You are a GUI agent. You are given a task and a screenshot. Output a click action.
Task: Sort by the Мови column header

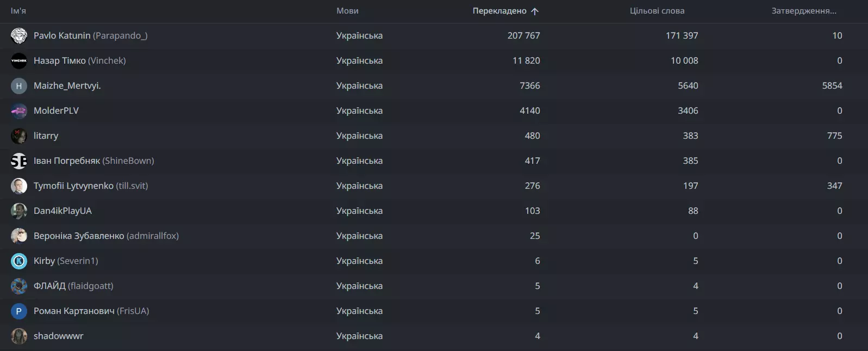pos(347,11)
